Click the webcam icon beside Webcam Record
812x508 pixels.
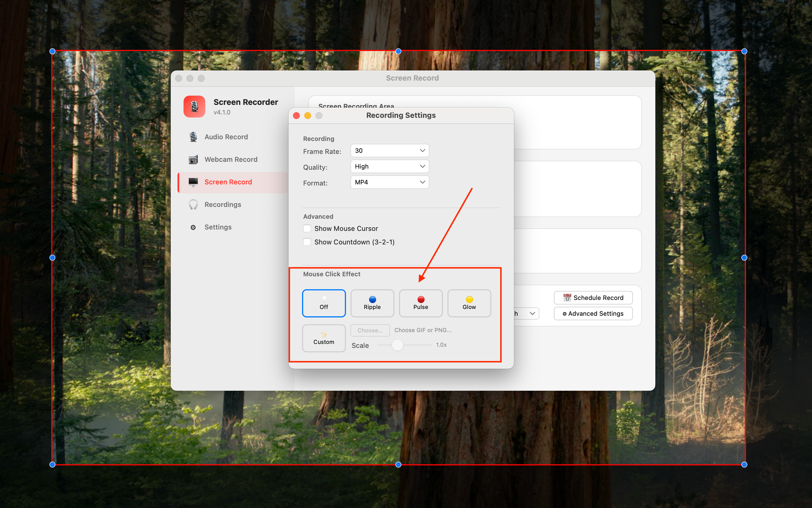(193, 159)
